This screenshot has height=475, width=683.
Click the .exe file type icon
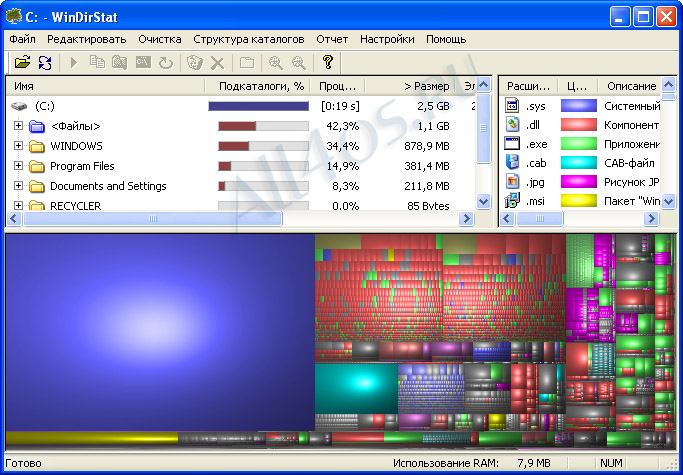tap(512, 143)
